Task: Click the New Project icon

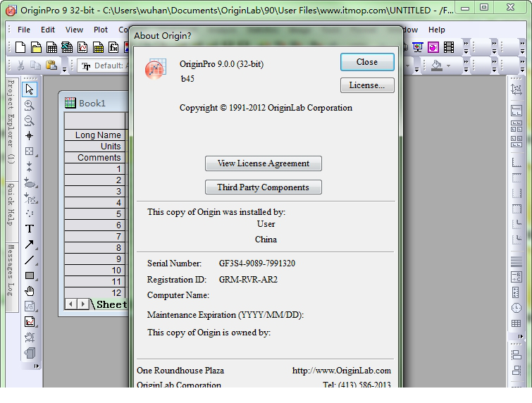Action: click(20, 47)
